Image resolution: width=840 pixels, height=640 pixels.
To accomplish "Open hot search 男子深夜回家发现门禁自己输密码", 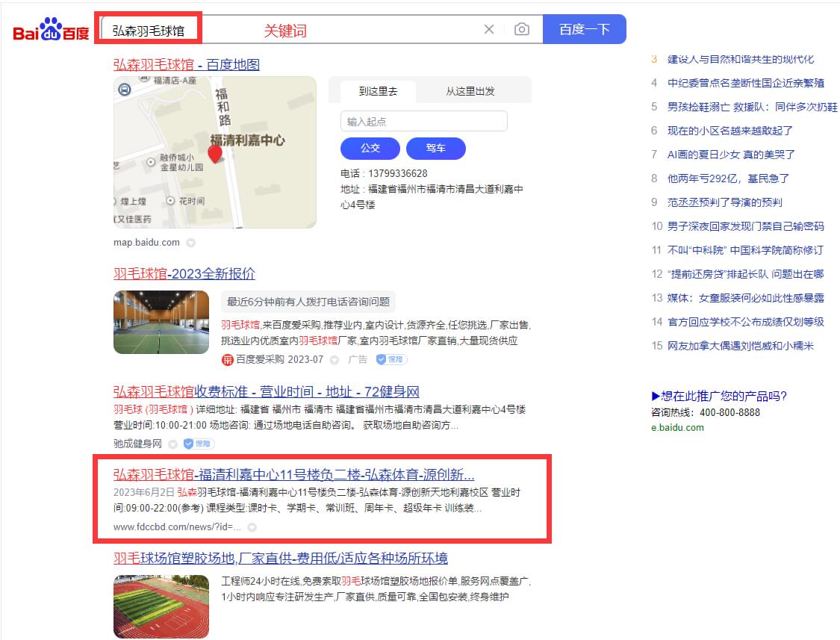I will (746, 226).
